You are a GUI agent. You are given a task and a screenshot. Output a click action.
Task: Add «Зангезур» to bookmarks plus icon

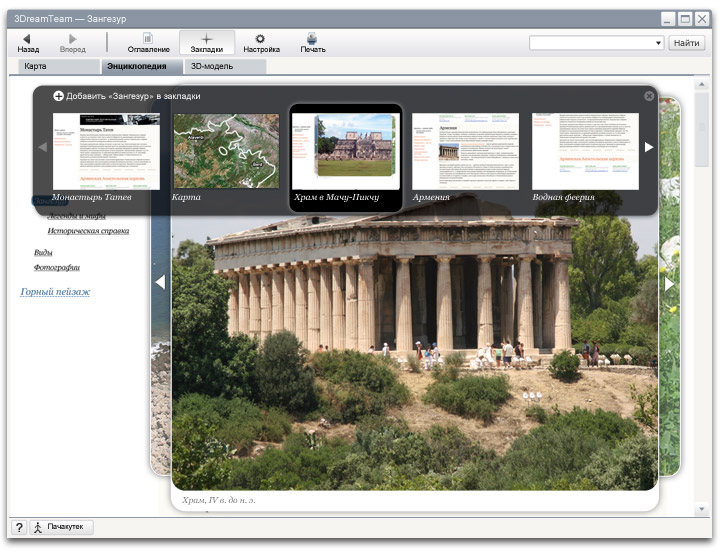coord(59,96)
